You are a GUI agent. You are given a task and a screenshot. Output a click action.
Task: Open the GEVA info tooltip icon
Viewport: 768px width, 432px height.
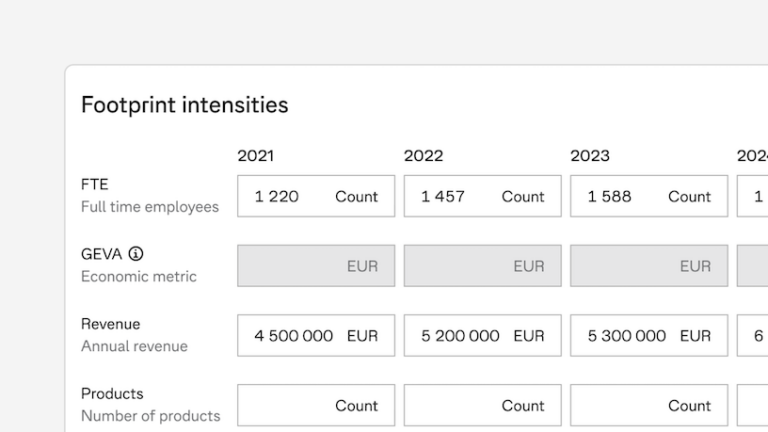click(136, 254)
